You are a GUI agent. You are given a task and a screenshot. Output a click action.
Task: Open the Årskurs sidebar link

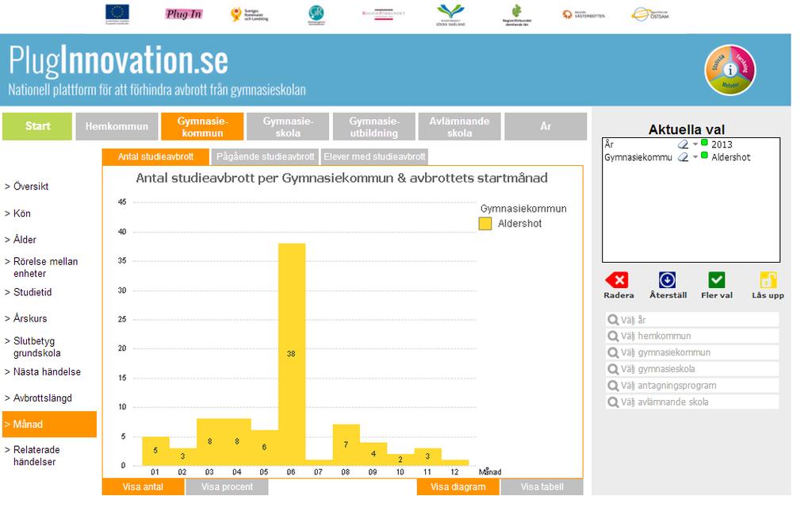[x=30, y=318]
